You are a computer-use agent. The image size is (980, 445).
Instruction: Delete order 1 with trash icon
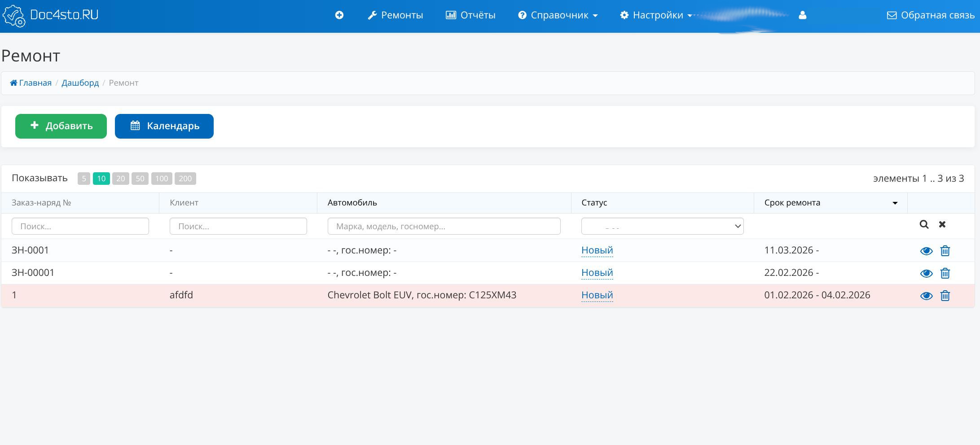point(945,296)
